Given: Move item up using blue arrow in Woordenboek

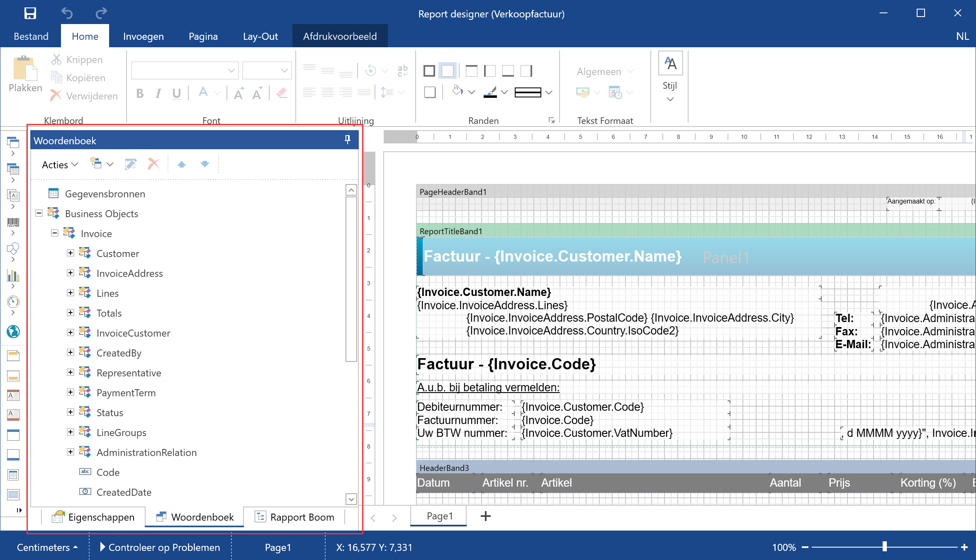Looking at the screenshot, I should click(182, 164).
